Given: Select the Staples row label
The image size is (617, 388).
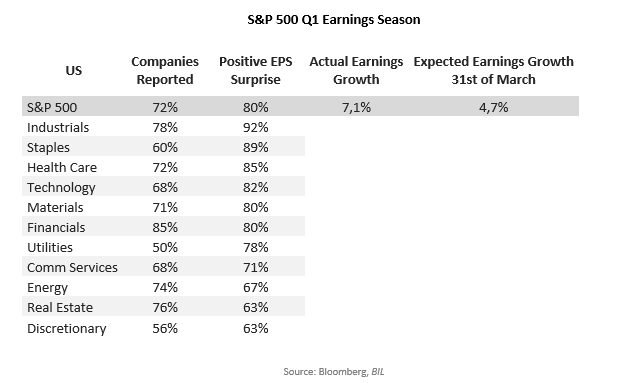Looking at the screenshot, I should pos(48,148).
